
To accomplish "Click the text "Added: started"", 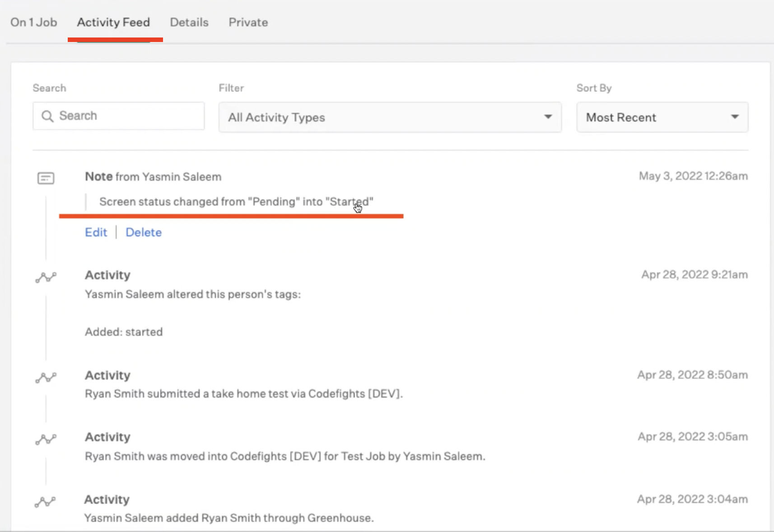I will (124, 332).
